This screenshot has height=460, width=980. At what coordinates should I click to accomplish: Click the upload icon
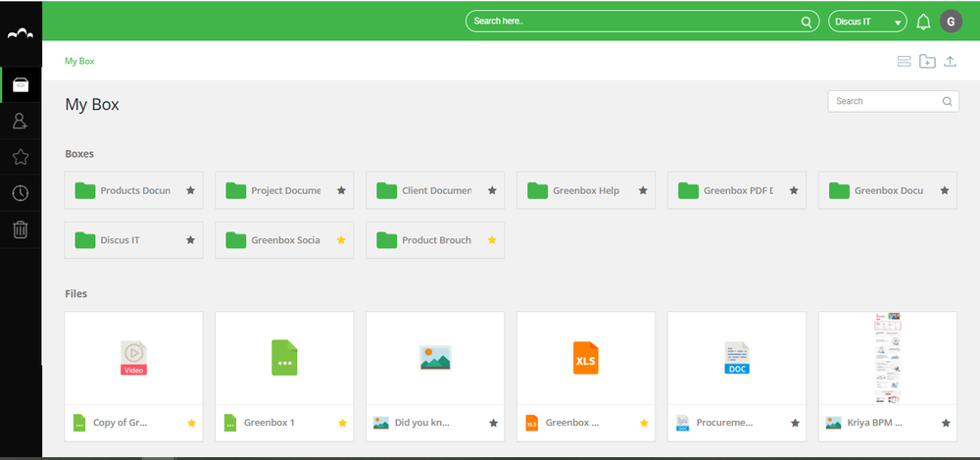point(950,62)
